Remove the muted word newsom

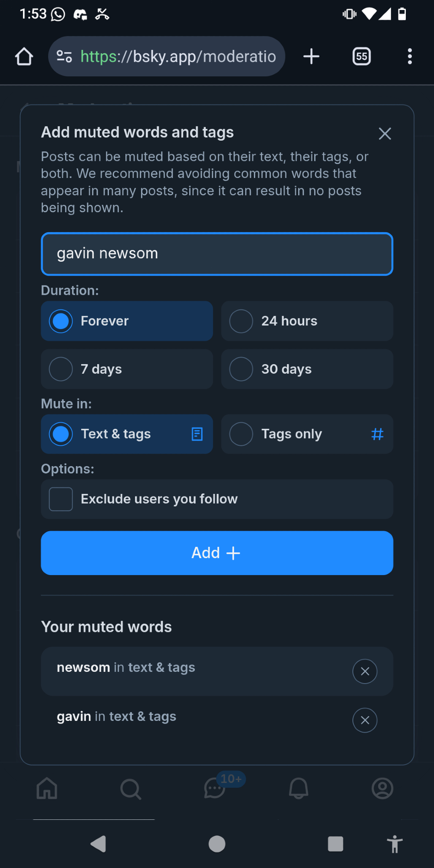point(365,671)
